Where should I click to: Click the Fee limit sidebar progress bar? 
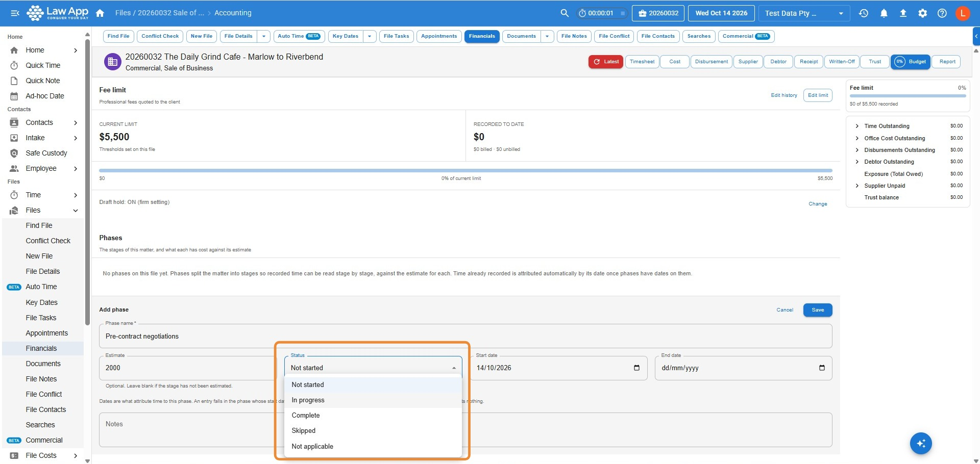[x=908, y=96]
